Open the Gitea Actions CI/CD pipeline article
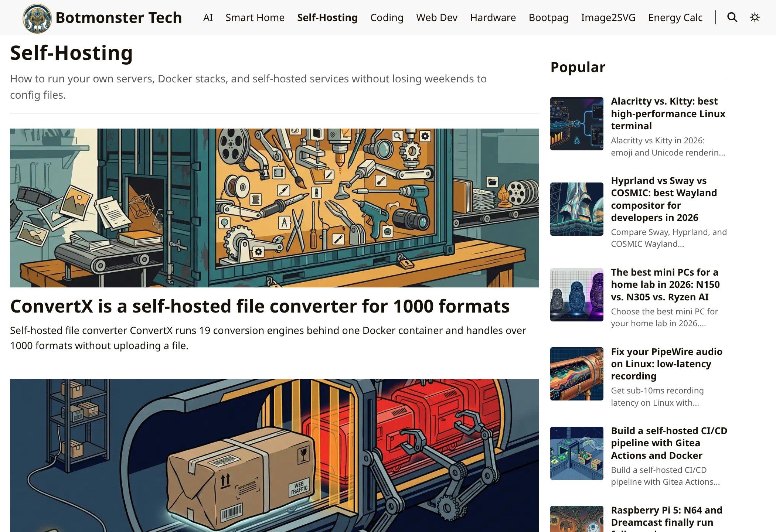Image resolution: width=776 pixels, height=532 pixels. tap(669, 443)
